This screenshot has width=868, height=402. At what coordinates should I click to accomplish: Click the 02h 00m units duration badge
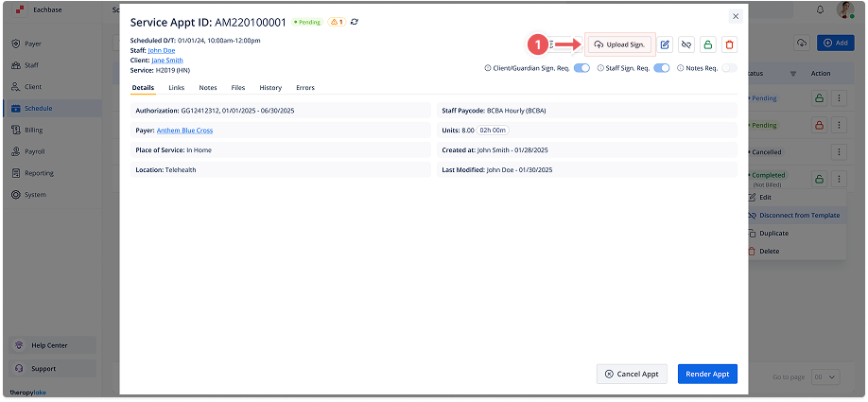pyautogui.click(x=494, y=131)
